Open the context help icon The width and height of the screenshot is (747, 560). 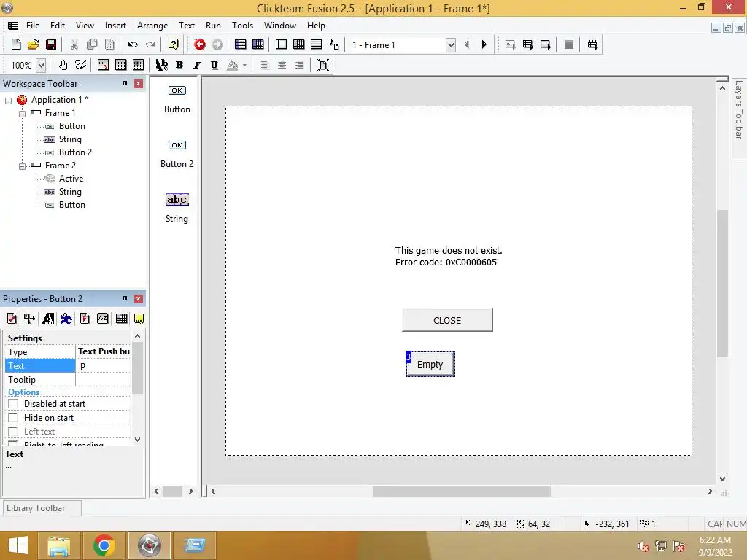pyautogui.click(x=174, y=44)
